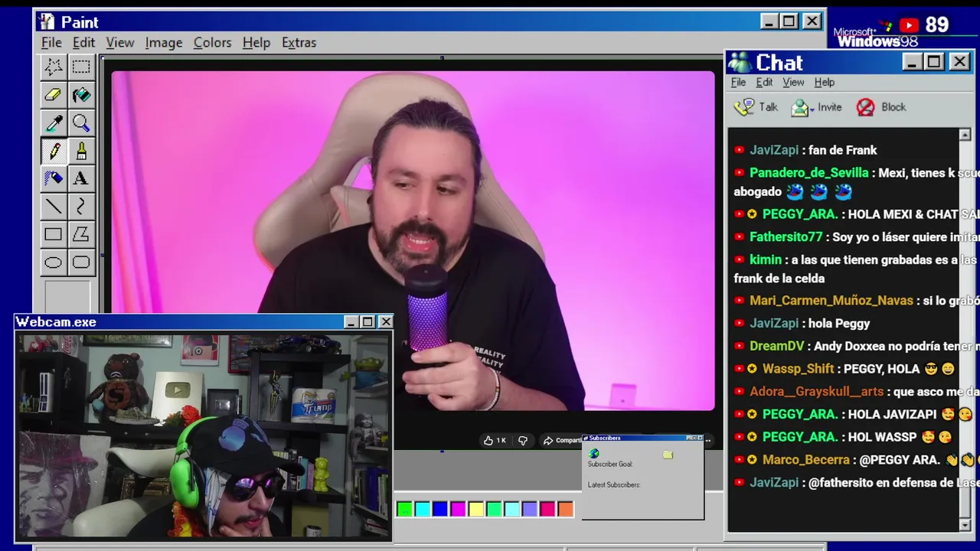The width and height of the screenshot is (980, 551).
Task: Click username 'Fathersito77' in chat
Action: 786,237
